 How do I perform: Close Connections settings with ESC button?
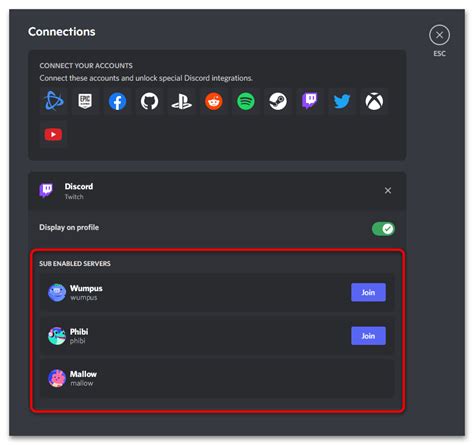(439, 35)
